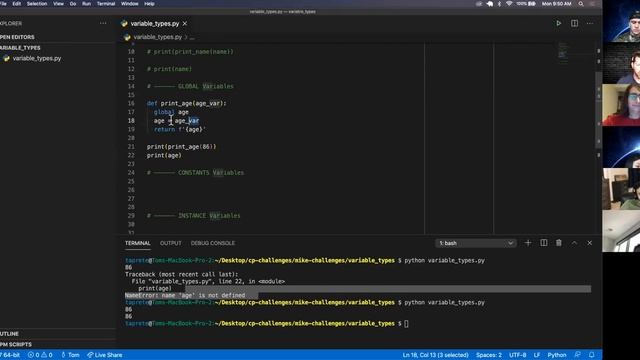Click 'def print_age(age_var):' line
The image size is (640, 360).
(186, 103)
